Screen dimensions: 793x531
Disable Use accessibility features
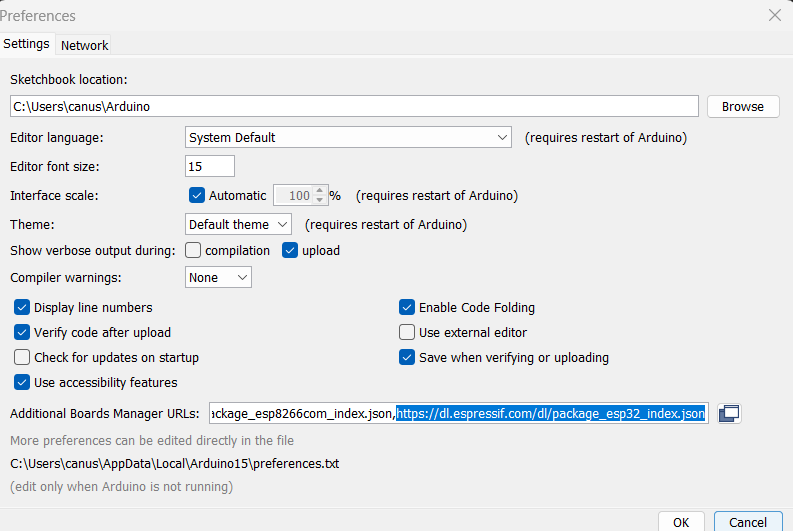point(22,382)
